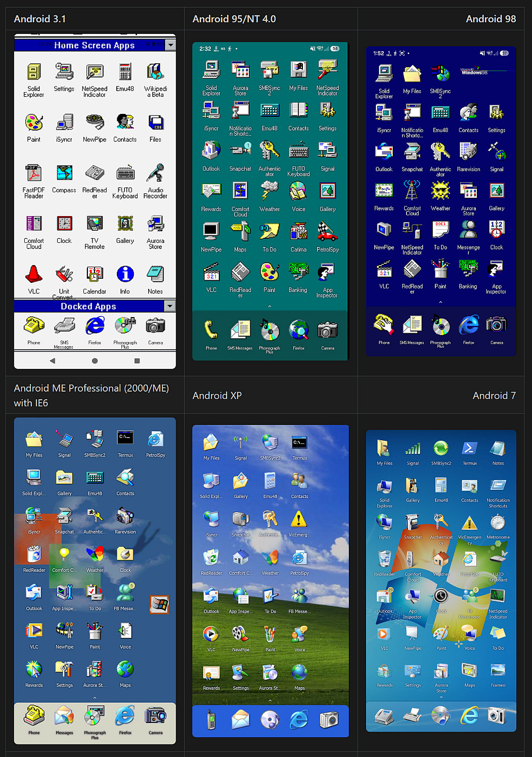Viewport: 532px width, 757px height.
Task: Tap Windows98 logo widget in Android 98 screen
Action: pyautogui.click(x=474, y=71)
